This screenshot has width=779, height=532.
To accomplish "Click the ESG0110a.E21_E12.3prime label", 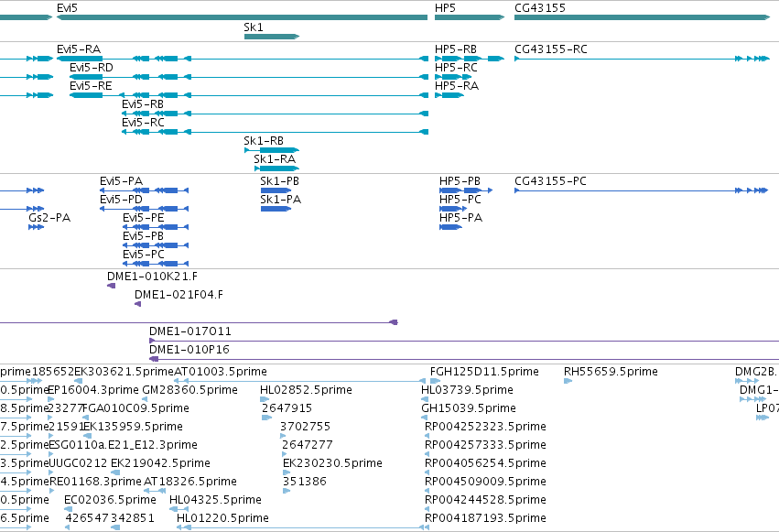I will click(124, 445).
